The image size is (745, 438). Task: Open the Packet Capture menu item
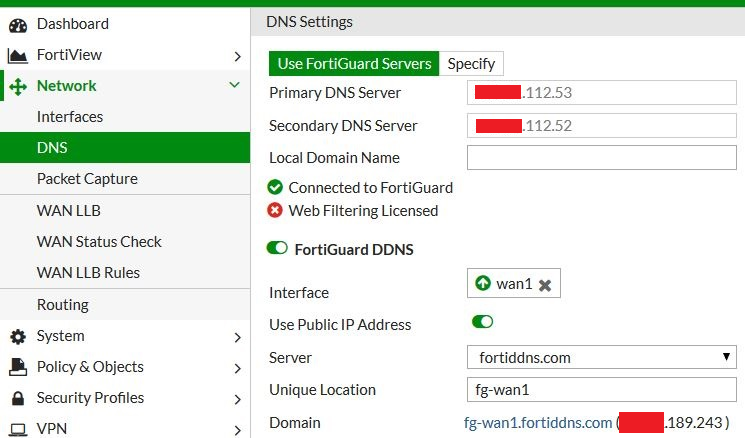[87, 179]
